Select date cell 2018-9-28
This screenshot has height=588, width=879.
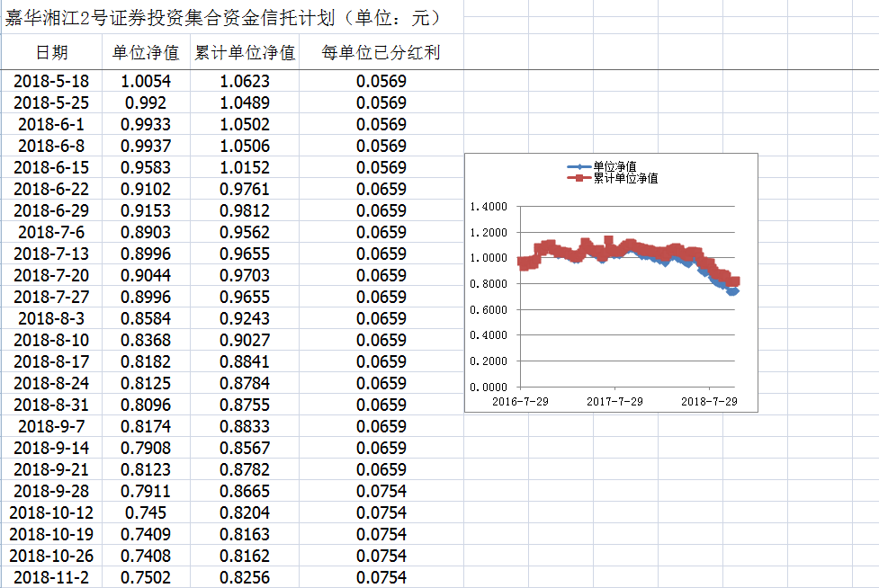pyautogui.click(x=51, y=491)
